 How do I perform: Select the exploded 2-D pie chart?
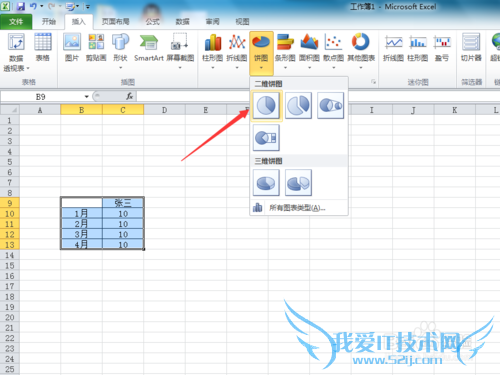(298, 106)
